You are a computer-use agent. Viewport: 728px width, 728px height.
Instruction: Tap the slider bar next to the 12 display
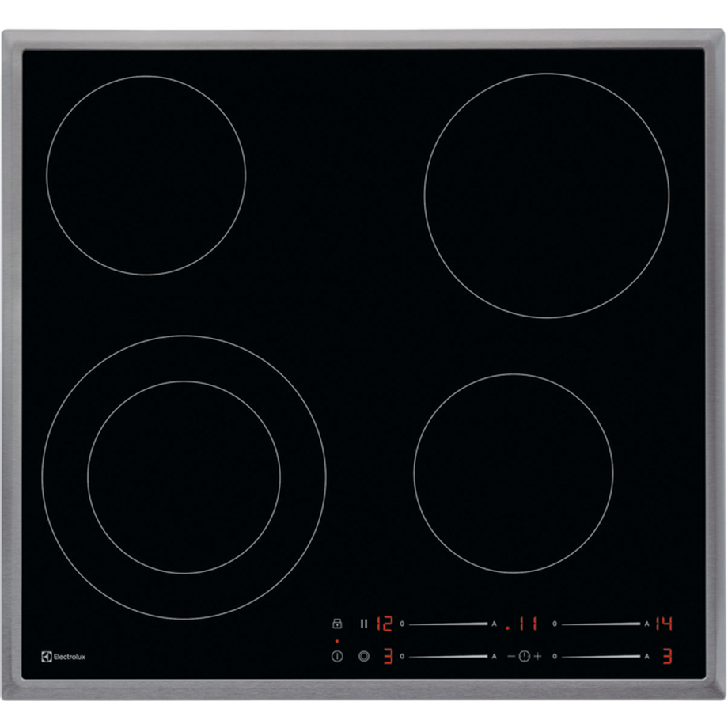[x=448, y=624]
